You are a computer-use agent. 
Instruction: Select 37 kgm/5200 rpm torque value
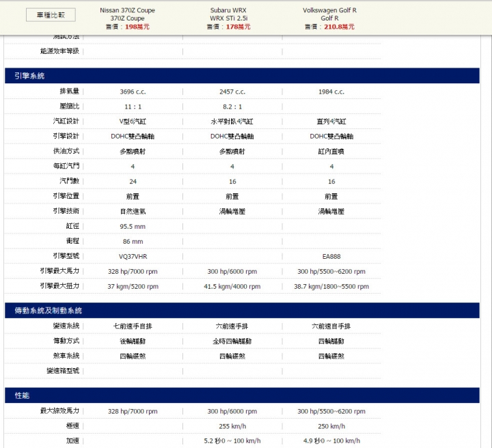point(133,286)
